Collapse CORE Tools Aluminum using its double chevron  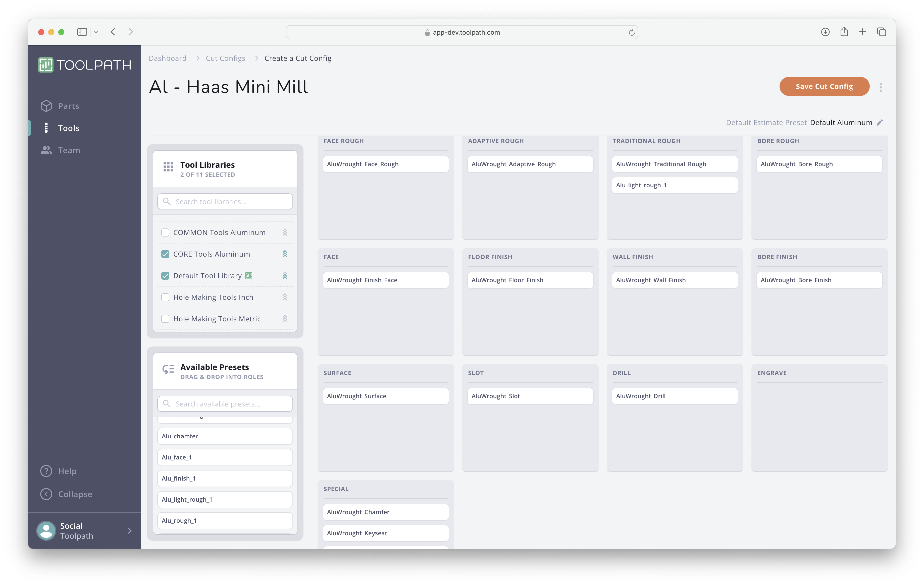(285, 254)
